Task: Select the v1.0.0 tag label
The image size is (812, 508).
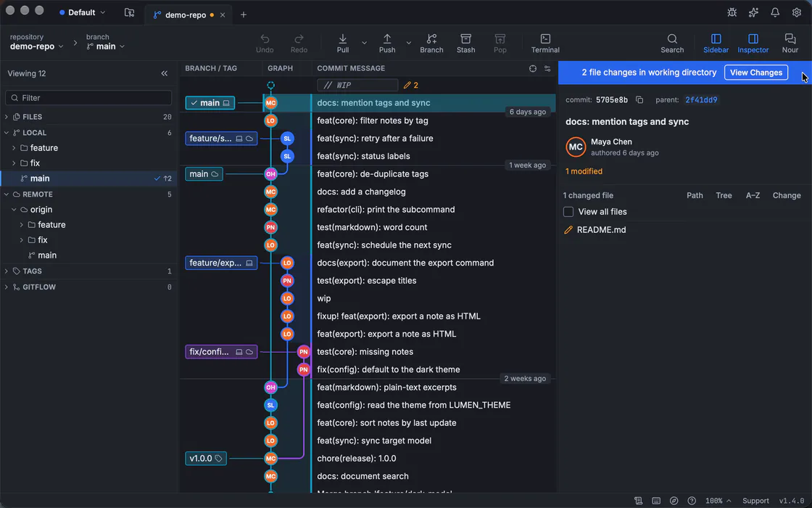Action: tap(206, 458)
